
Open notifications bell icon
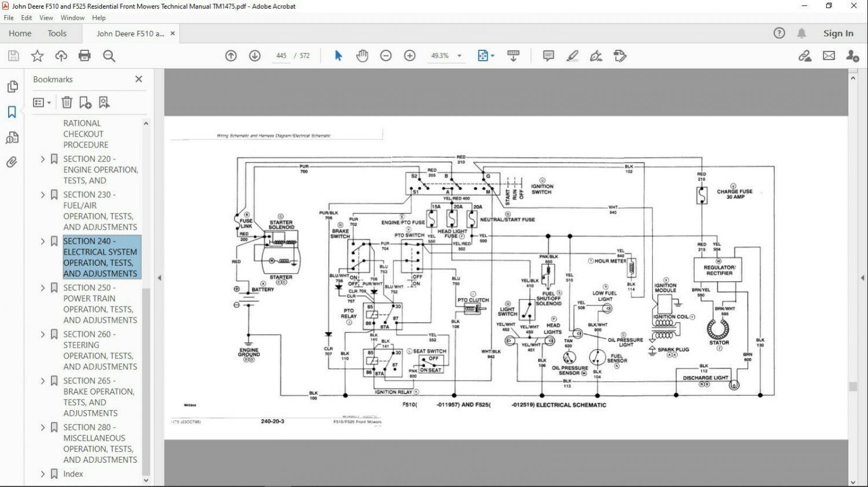click(x=801, y=33)
